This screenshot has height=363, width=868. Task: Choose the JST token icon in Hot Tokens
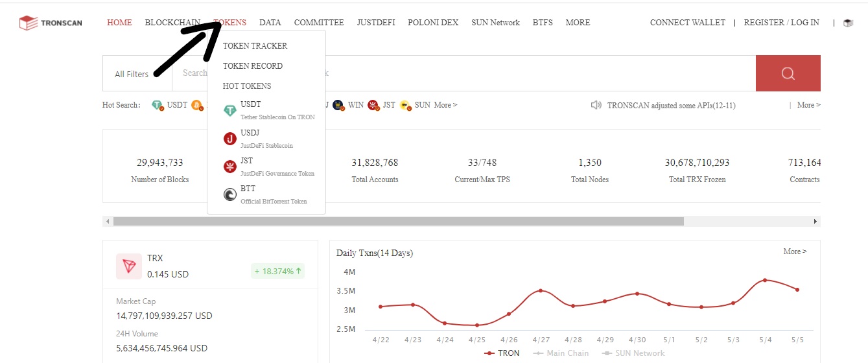(x=230, y=167)
